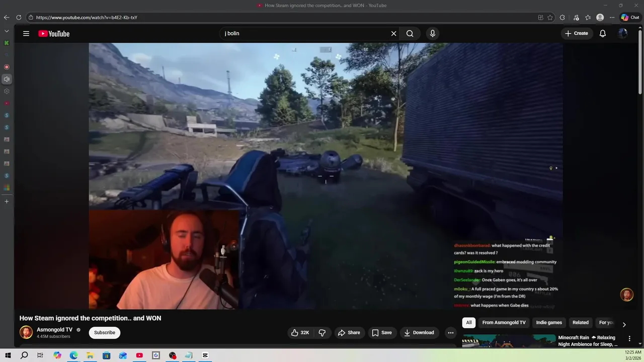Open the media control music note icon
The image size is (644, 362).
[x=576, y=17]
